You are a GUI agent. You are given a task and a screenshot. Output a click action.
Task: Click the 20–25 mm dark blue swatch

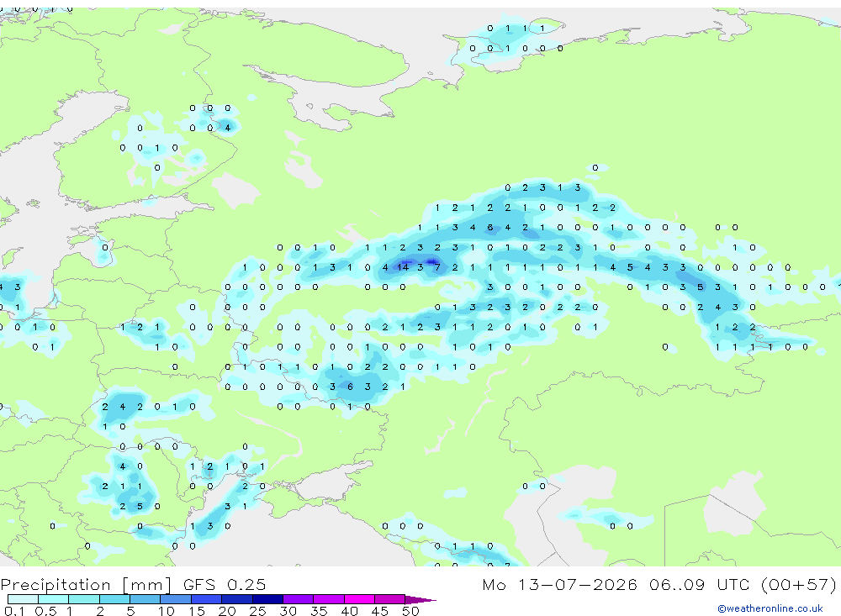coord(237,599)
